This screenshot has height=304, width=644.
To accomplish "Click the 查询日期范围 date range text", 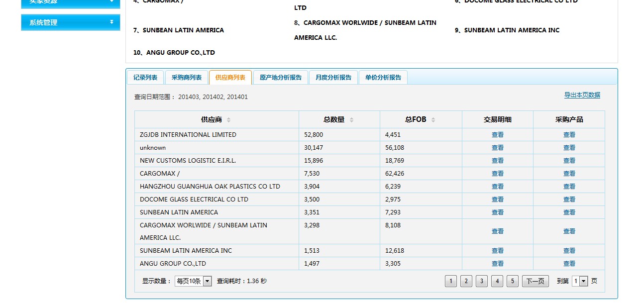I will tap(191, 97).
